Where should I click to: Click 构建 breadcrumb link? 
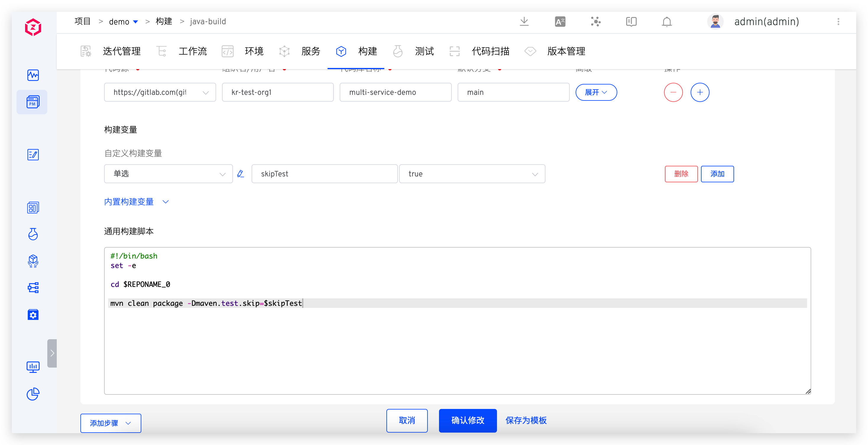pos(164,22)
